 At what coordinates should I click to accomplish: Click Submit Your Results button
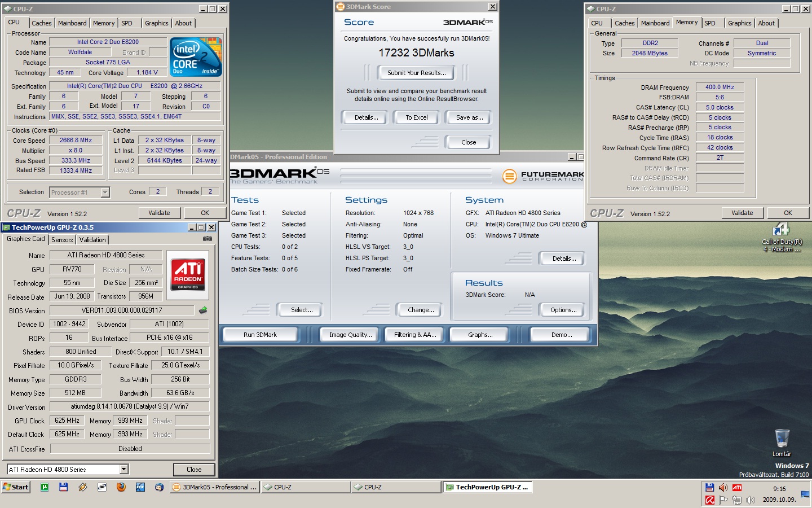(417, 73)
